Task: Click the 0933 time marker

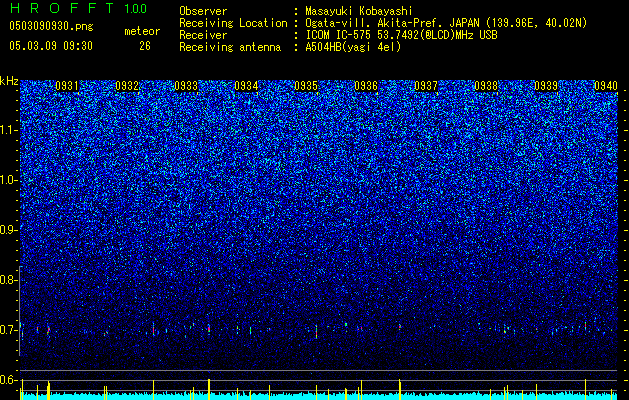Action: point(187,85)
